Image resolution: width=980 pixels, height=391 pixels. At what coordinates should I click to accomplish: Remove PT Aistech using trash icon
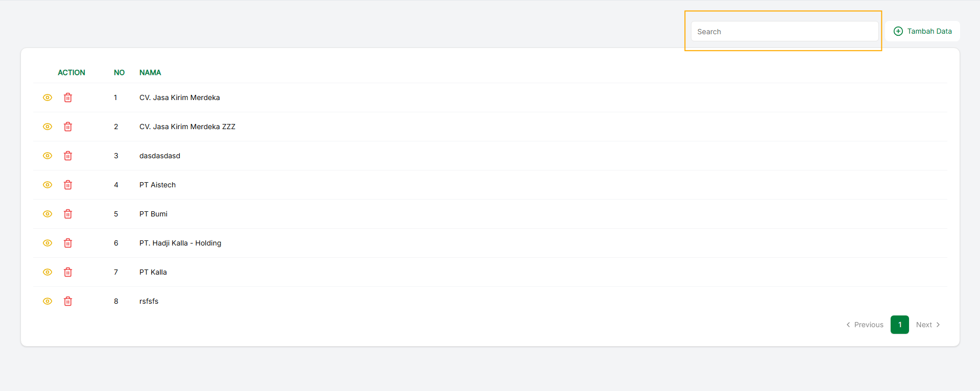click(68, 185)
